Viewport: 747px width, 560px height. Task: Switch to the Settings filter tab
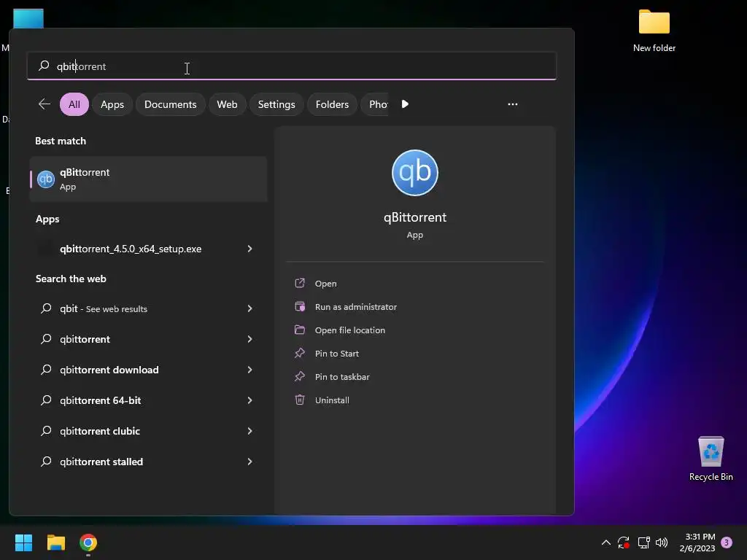276,104
